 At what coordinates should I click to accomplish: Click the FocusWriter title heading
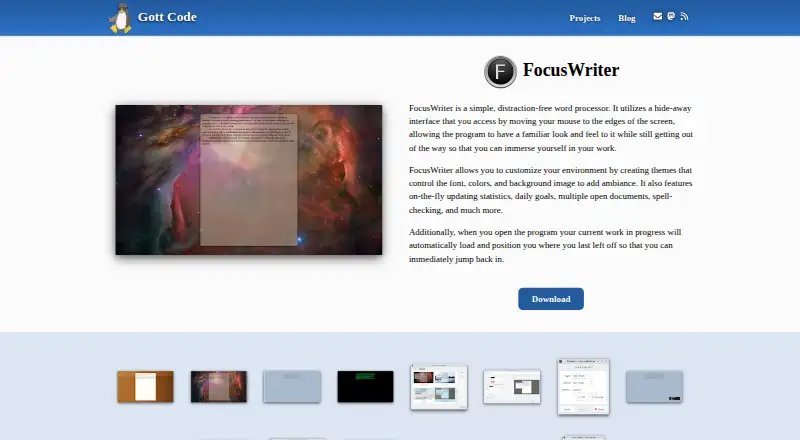[571, 70]
